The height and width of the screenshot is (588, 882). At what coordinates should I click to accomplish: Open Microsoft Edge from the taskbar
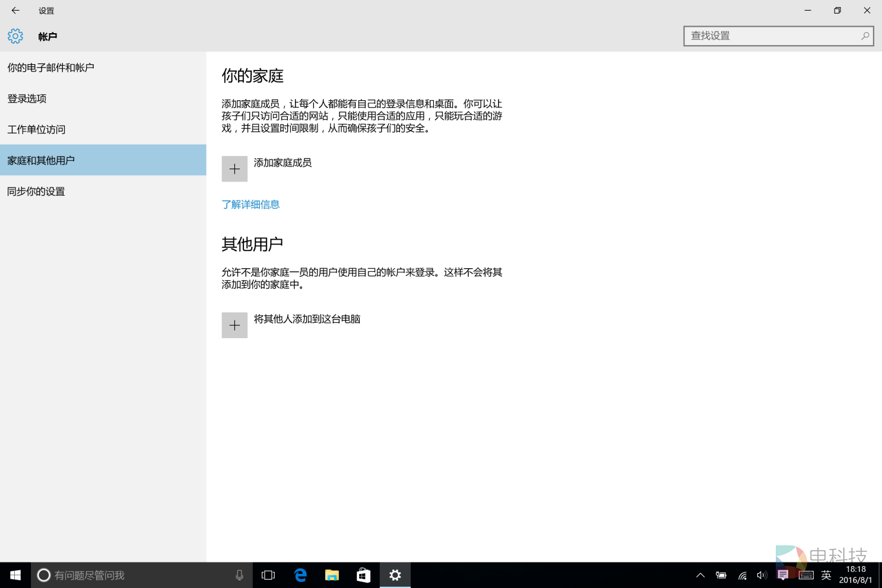pos(300,575)
